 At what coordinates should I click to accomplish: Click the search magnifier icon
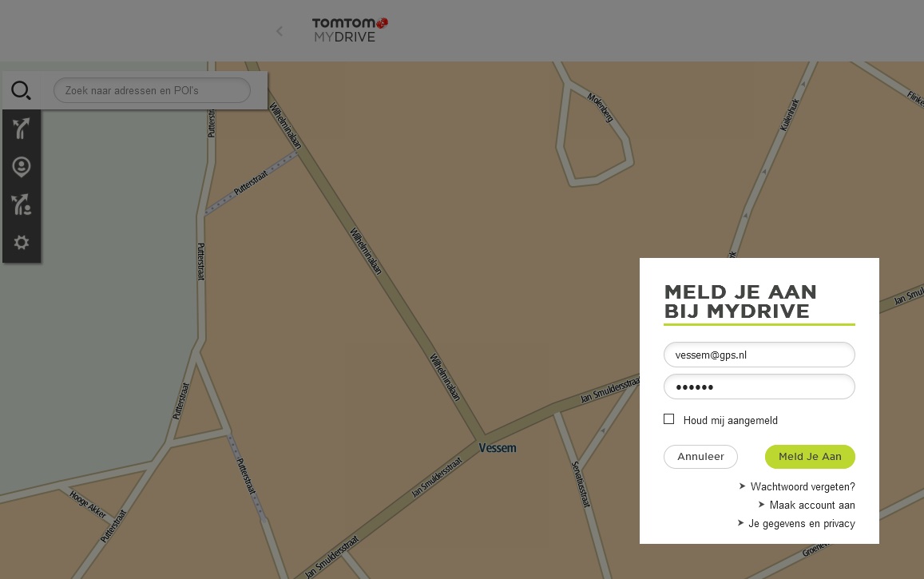pos(22,91)
